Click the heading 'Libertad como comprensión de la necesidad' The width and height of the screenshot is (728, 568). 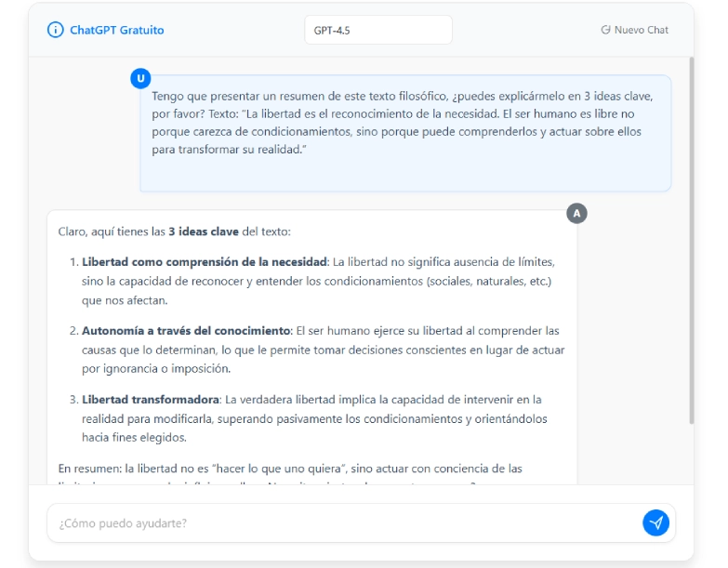(x=205, y=262)
